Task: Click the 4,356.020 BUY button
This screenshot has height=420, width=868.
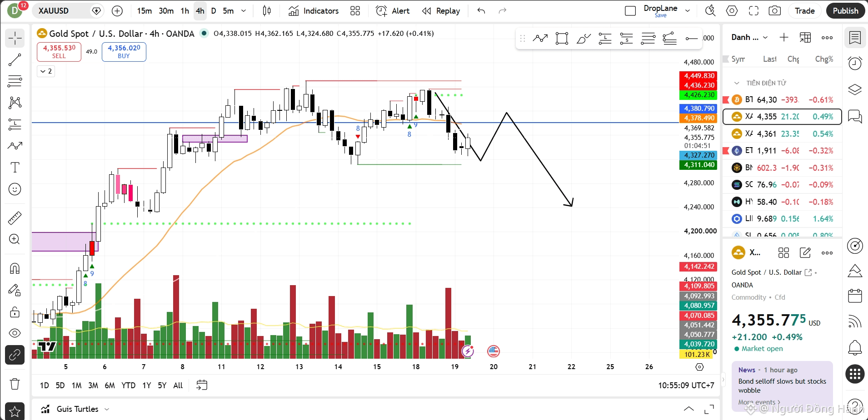Action: point(124,52)
